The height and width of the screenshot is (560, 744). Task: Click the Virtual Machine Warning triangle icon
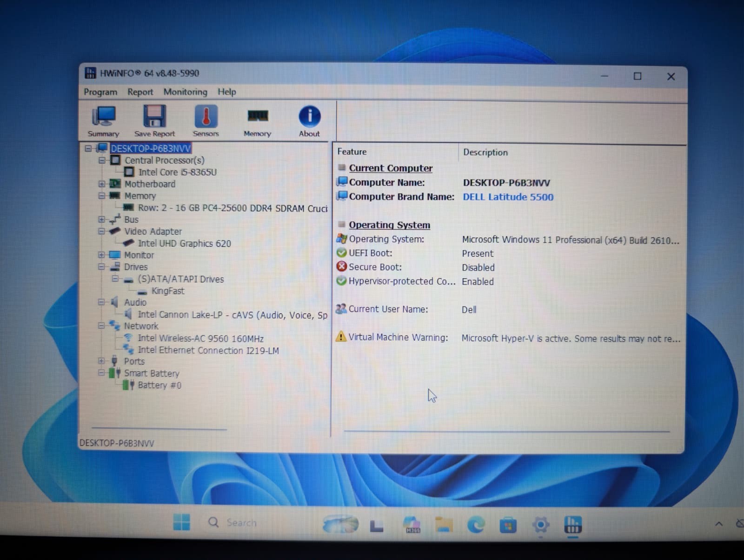tap(341, 336)
